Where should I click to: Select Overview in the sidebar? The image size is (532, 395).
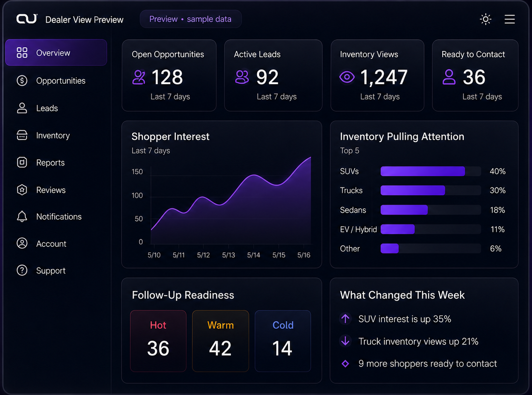(x=56, y=53)
